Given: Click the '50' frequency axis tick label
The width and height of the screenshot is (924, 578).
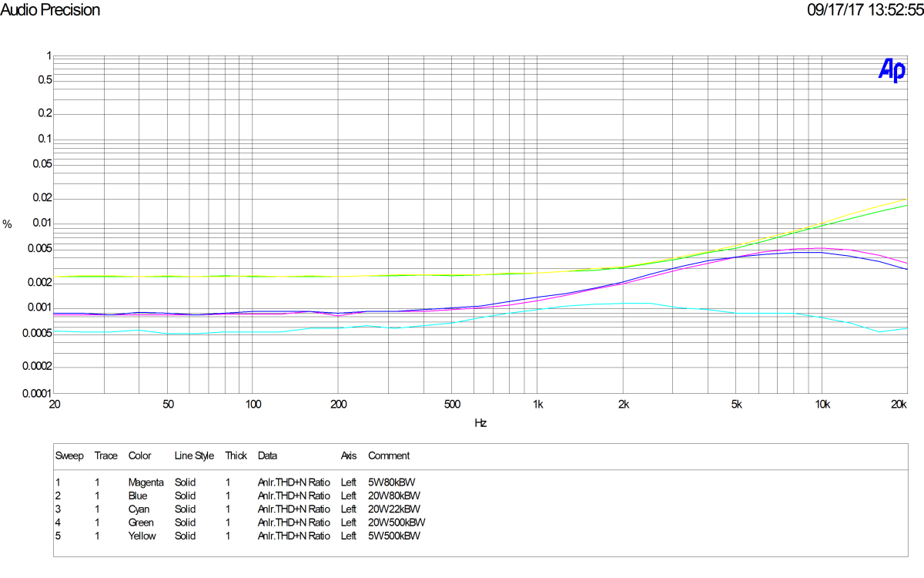Looking at the screenshot, I should tap(167, 405).
